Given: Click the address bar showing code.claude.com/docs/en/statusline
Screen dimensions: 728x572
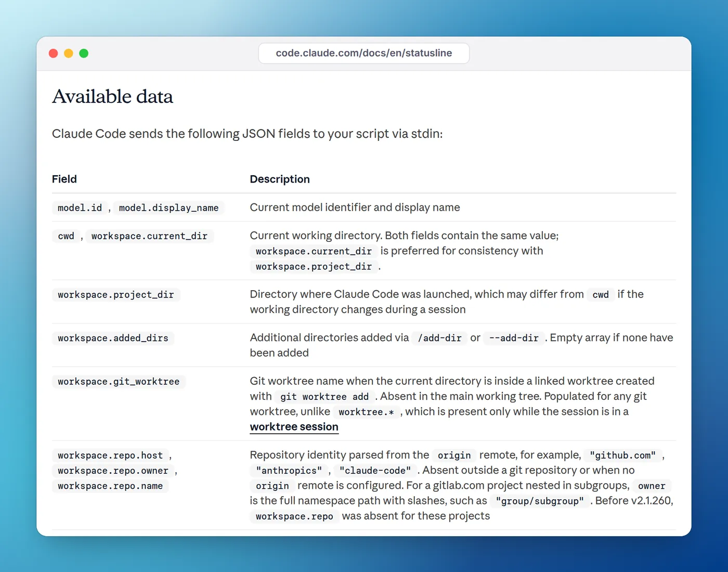Looking at the screenshot, I should [x=364, y=53].
